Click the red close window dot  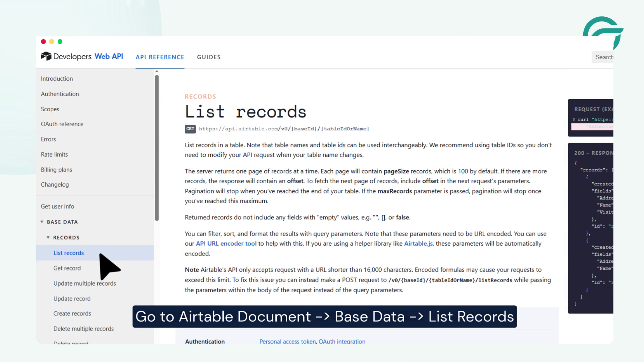pos(43,42)
